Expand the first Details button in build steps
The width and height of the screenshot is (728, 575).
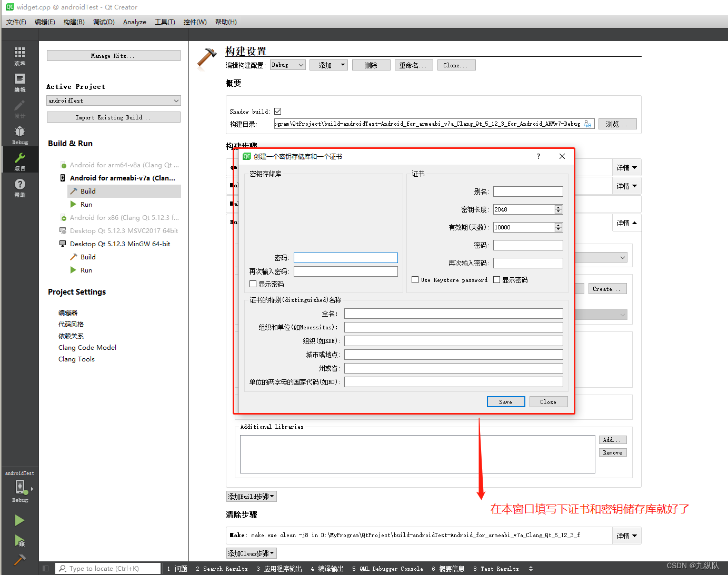coord(626,168)
